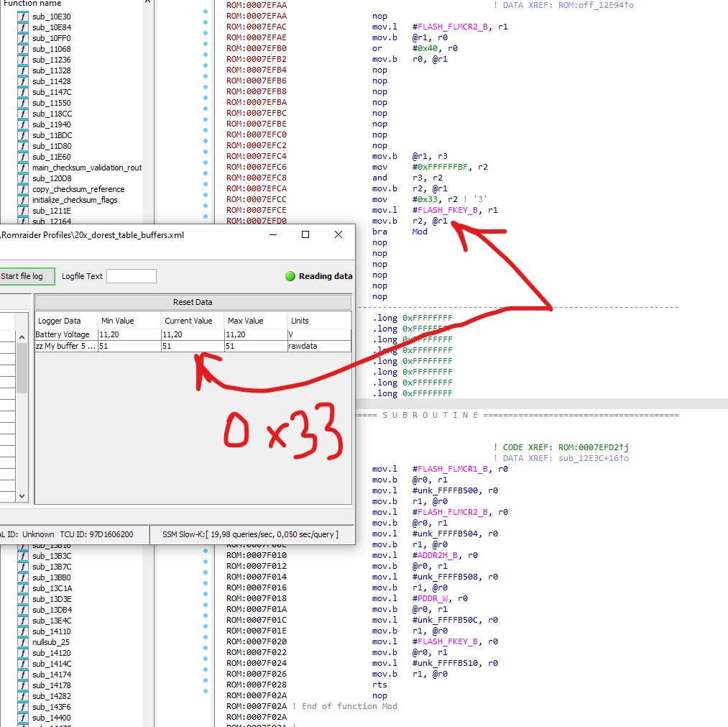Screen dimensions: 728x727
Task: Select function icon for copy_checksum_reference
Action: pyautogui.click(x=23, y=189)
